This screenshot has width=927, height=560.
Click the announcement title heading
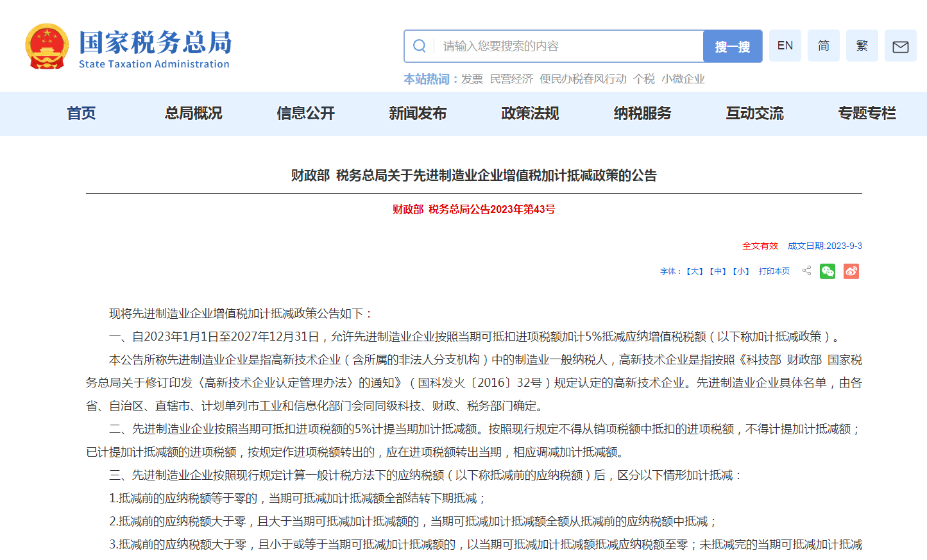tap(474, 175)
